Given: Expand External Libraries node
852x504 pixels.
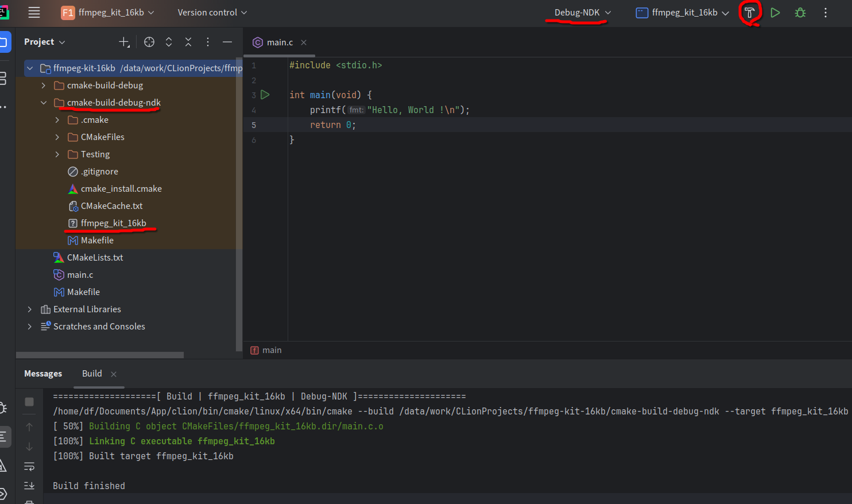Looking at the screenshot, I should [29, 309].
